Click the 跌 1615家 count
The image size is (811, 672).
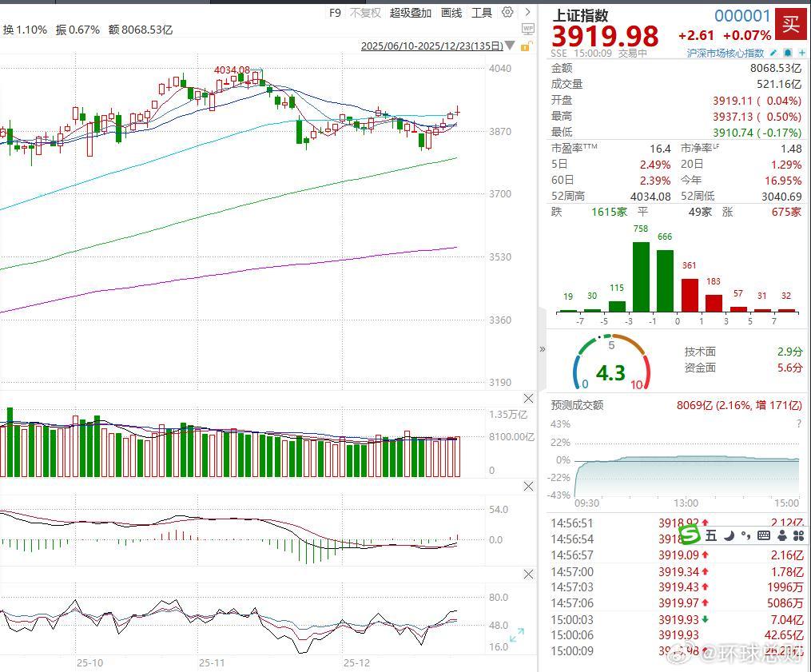tap(610, 212)
